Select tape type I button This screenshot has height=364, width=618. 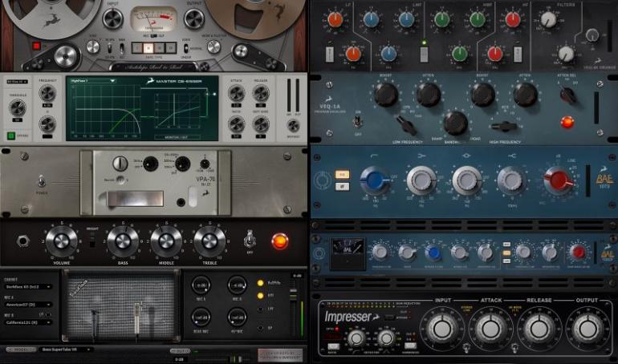[137, 48]
